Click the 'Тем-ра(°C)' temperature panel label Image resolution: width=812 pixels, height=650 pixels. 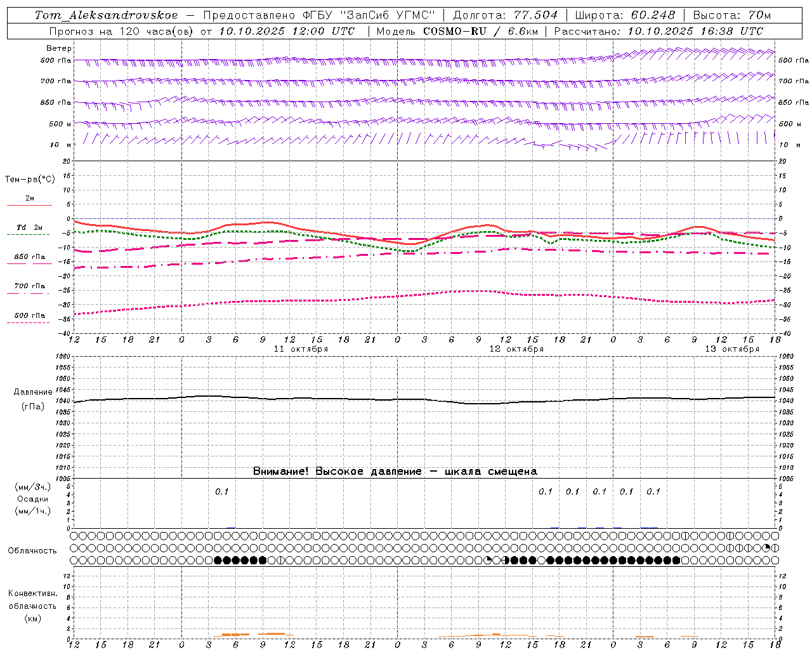[x=30, y=180]
